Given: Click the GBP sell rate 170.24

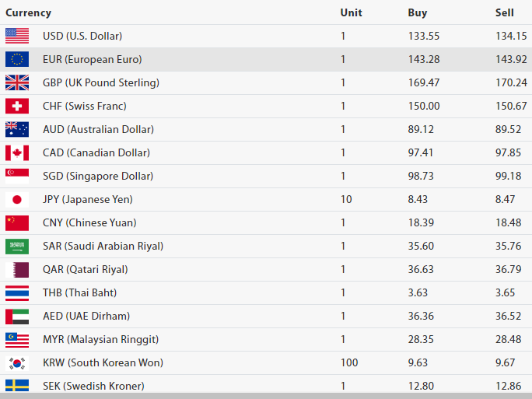Looking at the screenshot, I should point(511,82).
